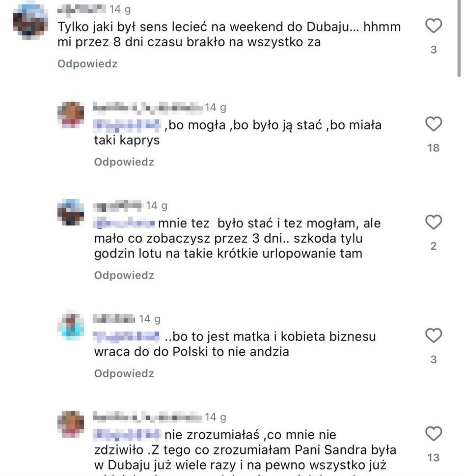Open avatar of 'taki kaprys' reply author
The width and height of the screenshot is (464, 476).
71,114
